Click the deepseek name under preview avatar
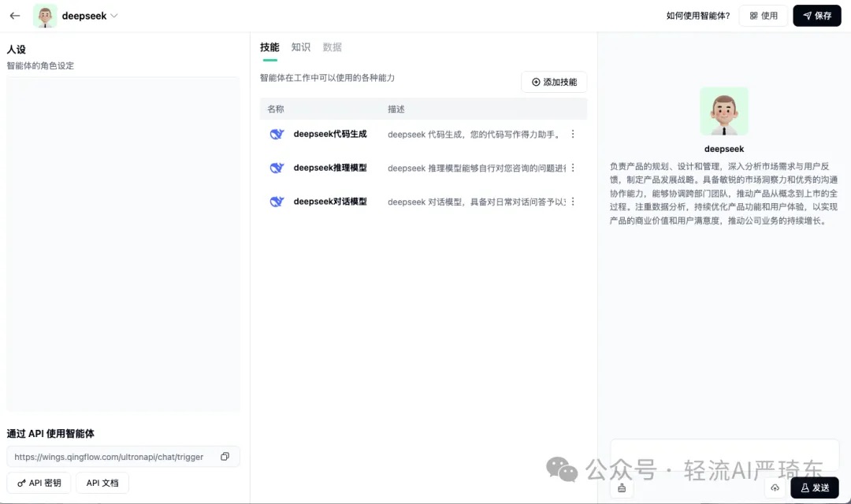851x504 pixels. point(724,149)
